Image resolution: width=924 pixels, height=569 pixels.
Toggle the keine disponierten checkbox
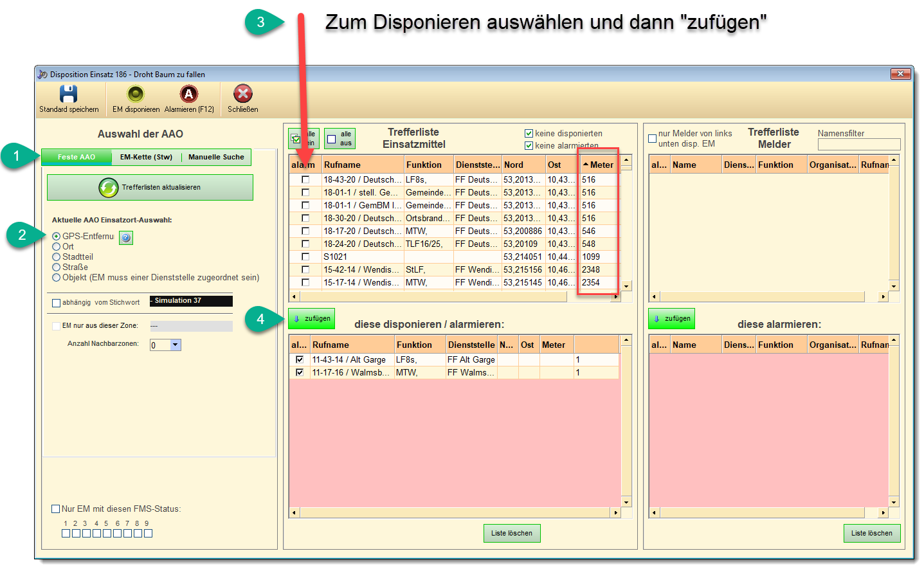pyautogui.click(x=529, y=134)
